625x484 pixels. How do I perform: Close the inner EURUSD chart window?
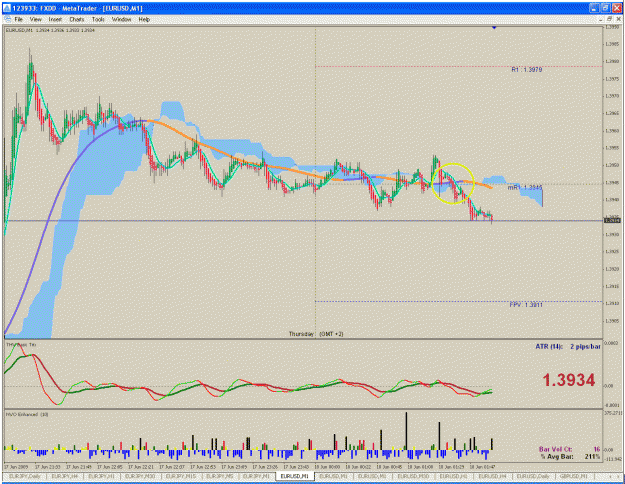618,19
